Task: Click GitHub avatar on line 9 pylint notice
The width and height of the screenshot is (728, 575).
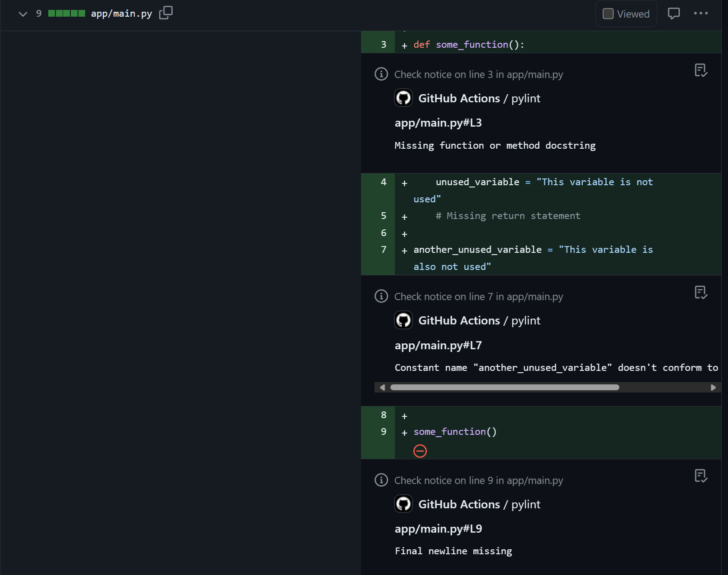Action: coord(403,504)
